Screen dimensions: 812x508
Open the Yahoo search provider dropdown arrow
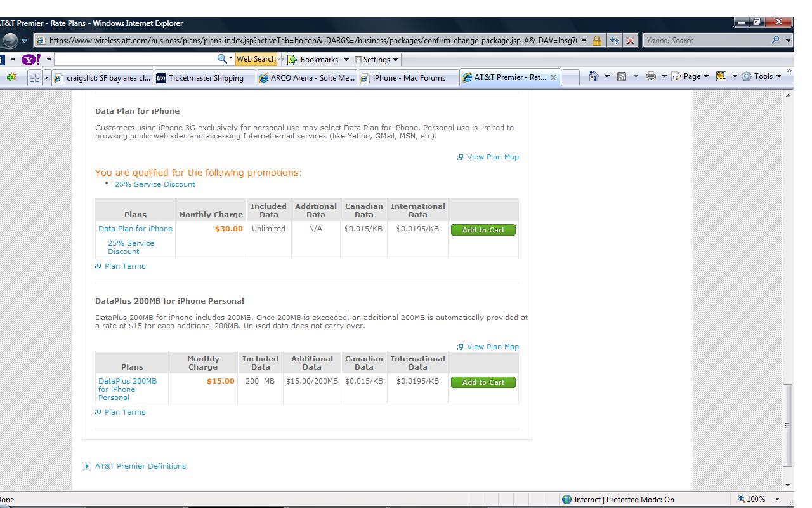(789, 40)
